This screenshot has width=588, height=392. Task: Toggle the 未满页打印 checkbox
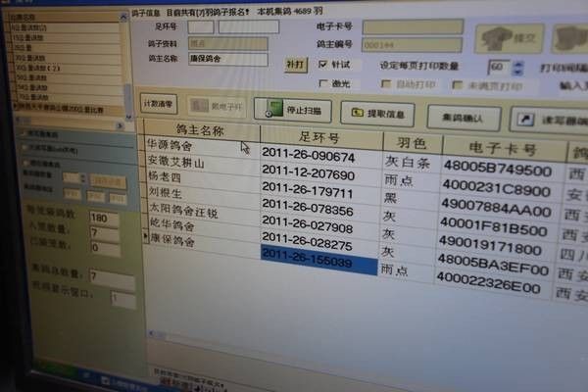pos(457,85)
